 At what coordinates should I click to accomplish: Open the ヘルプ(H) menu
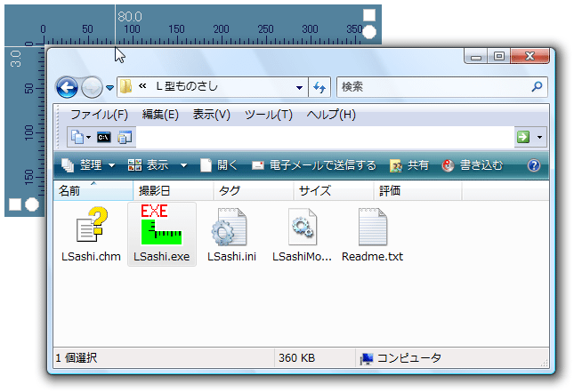(x=331, y=115)
